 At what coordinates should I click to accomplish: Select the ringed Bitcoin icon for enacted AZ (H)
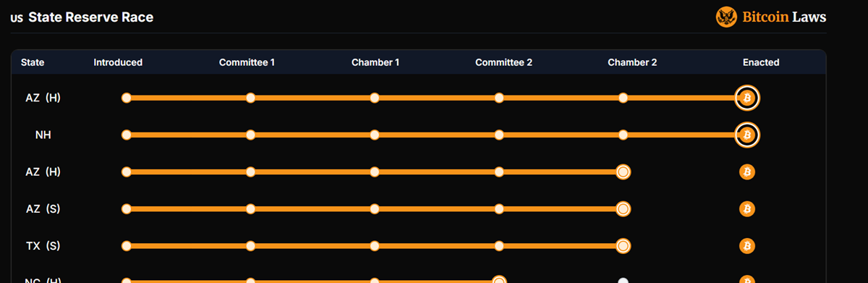click(x=747, y=98)
